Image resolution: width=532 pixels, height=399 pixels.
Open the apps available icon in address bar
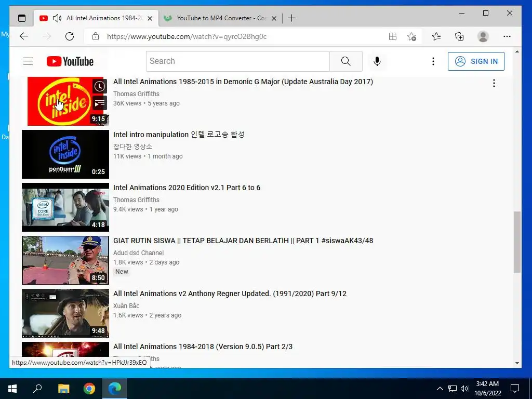[x=393, y=36]
